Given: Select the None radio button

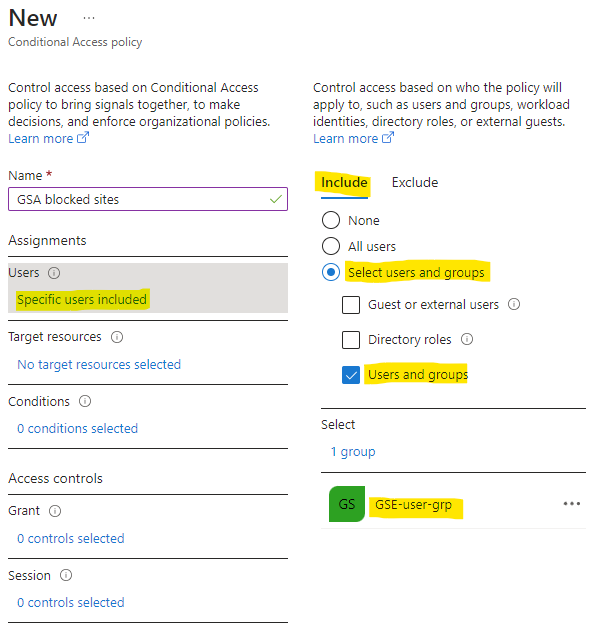Looking at the screenshot, I should click(x=331, y=220).
